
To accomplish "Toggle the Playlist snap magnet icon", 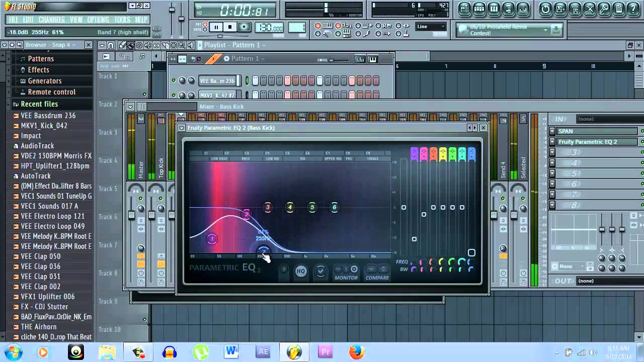I will (111, 45).
